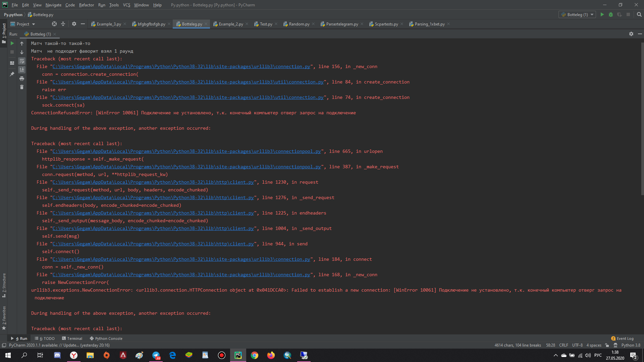Open util\connection.py link at line 84

tap(188, 82)
